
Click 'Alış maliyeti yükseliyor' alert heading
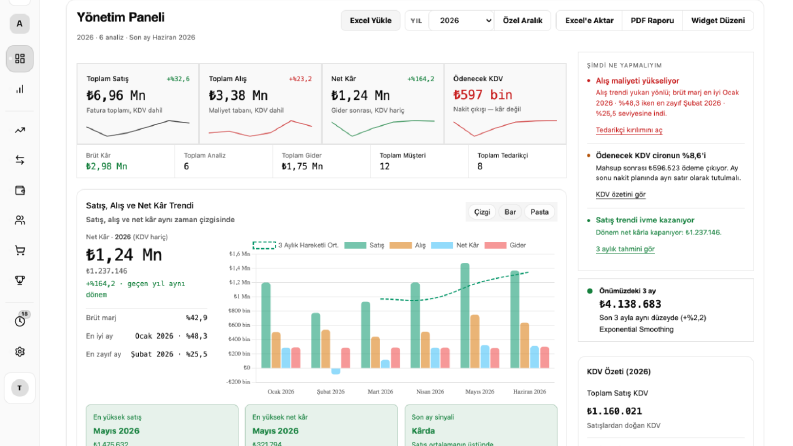tap(637, 81)
